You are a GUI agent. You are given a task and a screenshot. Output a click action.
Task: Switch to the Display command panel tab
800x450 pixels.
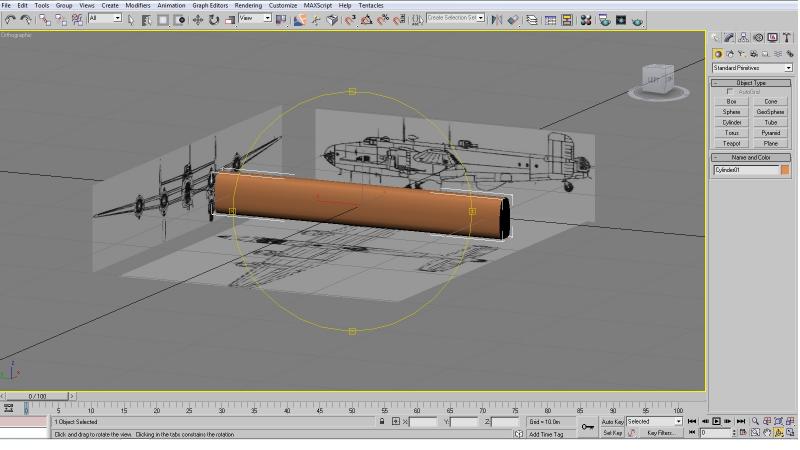click(x=773, y=38)
